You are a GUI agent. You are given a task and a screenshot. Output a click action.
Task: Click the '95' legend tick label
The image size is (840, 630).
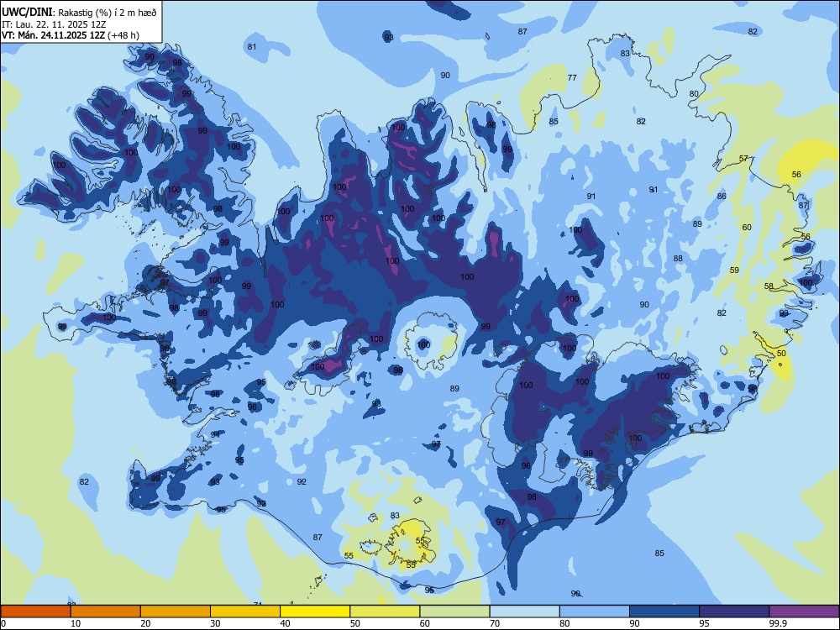705,623
